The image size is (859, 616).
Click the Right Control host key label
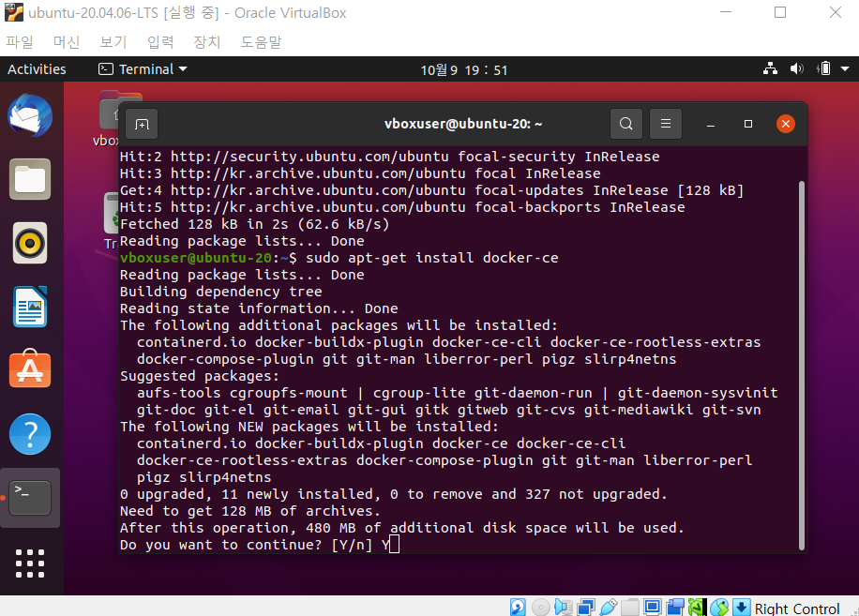[x=797, y=608]
